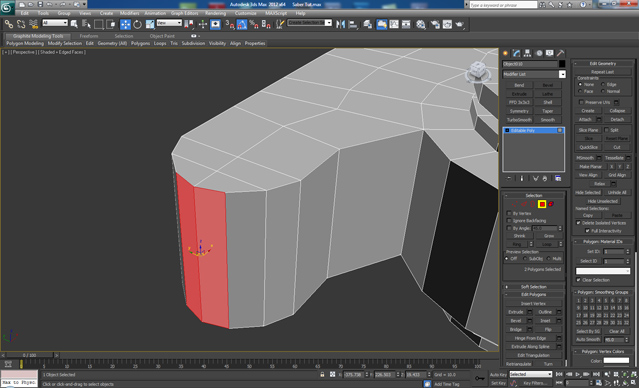Open the Utilities hammer panel tab
The height and width of the screenshot is (388, 639).
561,53
